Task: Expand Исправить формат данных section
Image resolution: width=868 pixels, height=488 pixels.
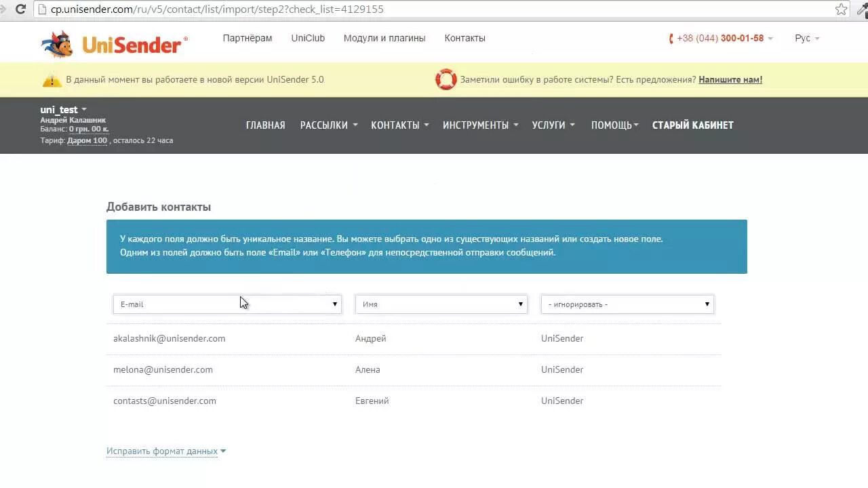Action: point(166,451)
